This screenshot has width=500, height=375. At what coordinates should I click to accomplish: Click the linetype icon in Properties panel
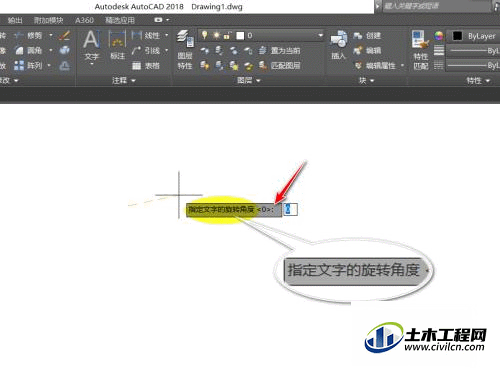pos(439,65)
